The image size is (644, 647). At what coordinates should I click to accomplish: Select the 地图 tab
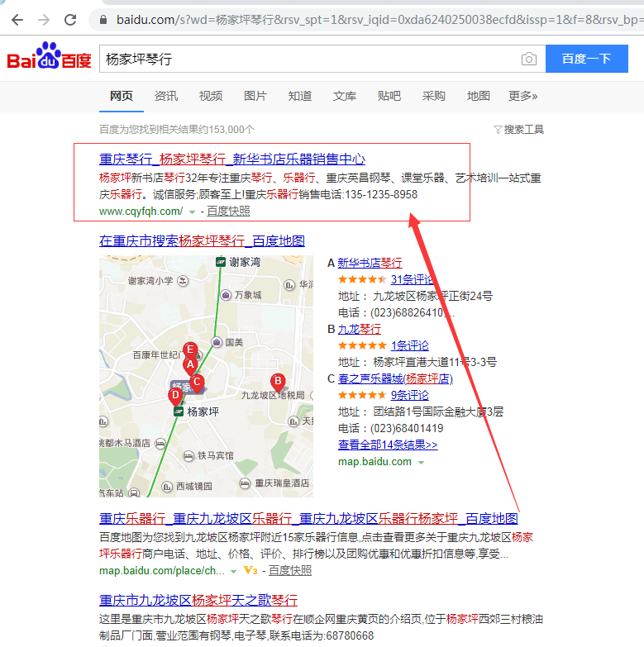[x=478, y=96]
